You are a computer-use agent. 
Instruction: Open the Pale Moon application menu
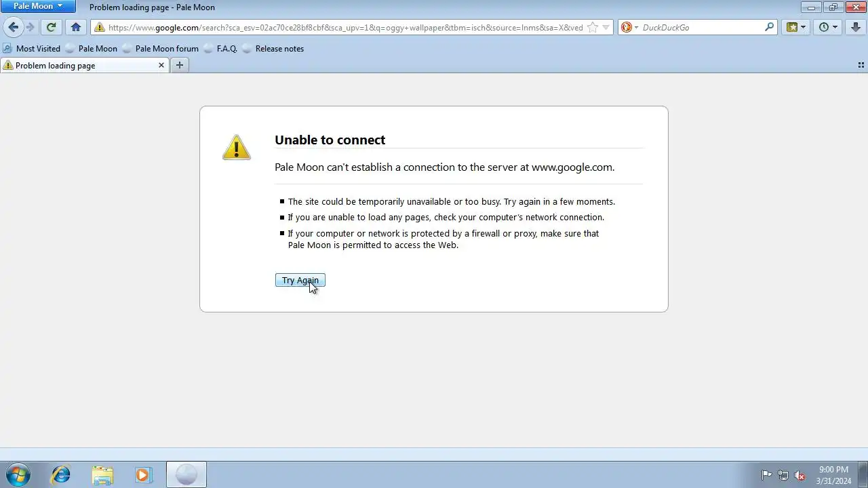[x=38, y=6]
